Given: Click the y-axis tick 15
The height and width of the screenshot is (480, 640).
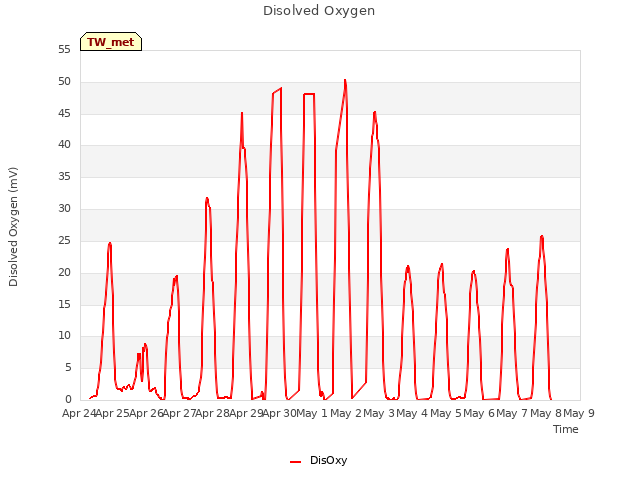Looking at the screenshot, I should click(64, 304).
